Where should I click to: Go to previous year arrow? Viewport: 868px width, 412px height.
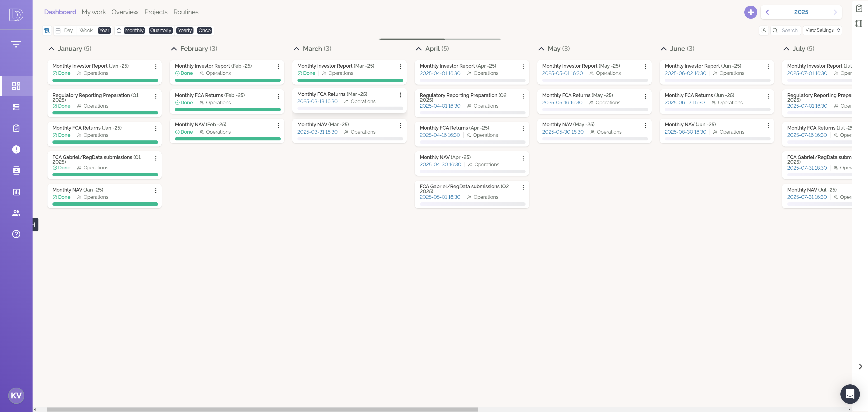point(767,12)
